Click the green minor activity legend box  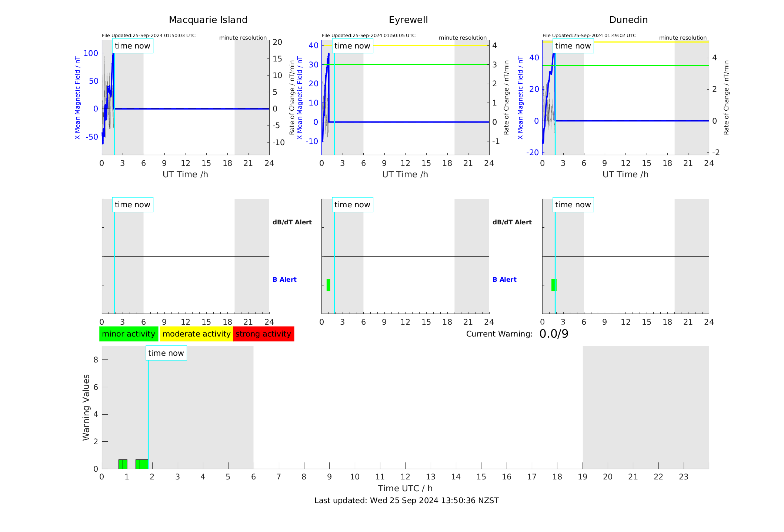129,334
